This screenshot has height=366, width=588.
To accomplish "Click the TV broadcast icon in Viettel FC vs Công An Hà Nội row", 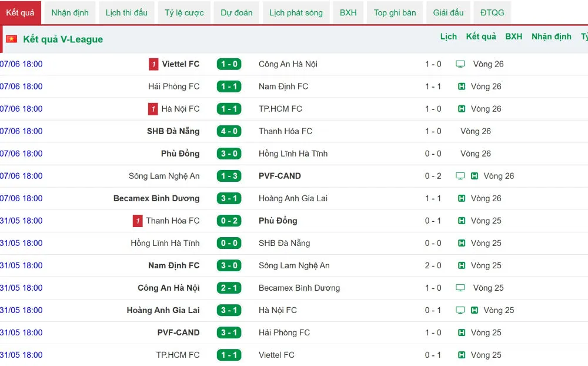I will 460,64.
